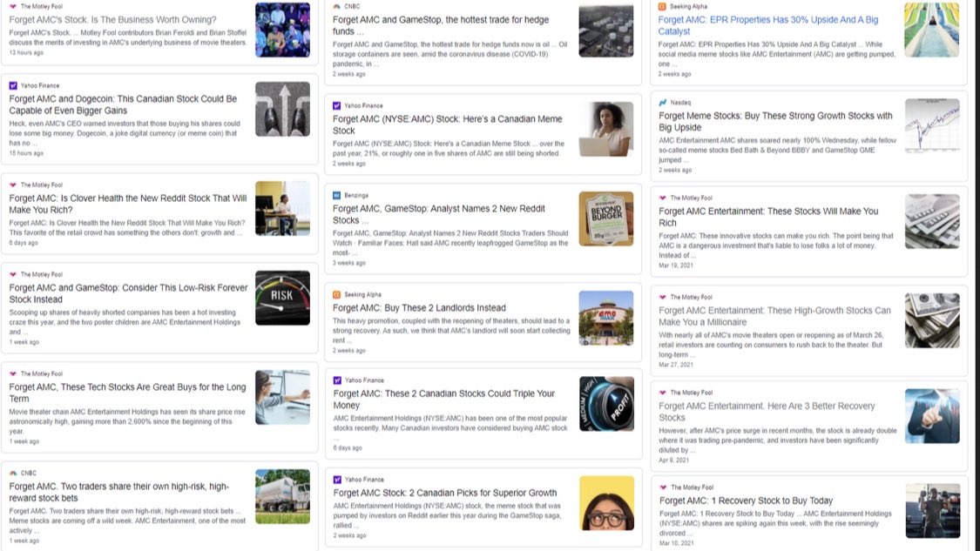Click Yahoo Finance icon on Canadian Meme Stock card
980x551 pixels.
click(x=337, y=105)
